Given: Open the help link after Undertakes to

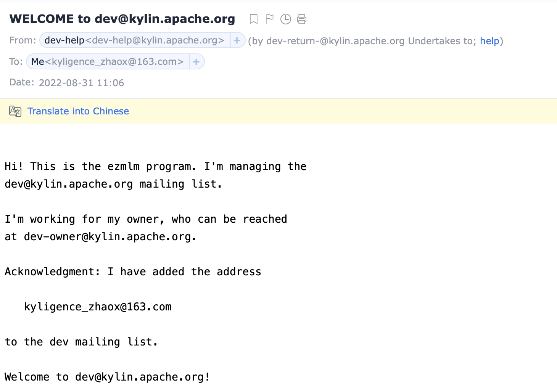Looking at the screenshot, I should [x=489, y=41].
